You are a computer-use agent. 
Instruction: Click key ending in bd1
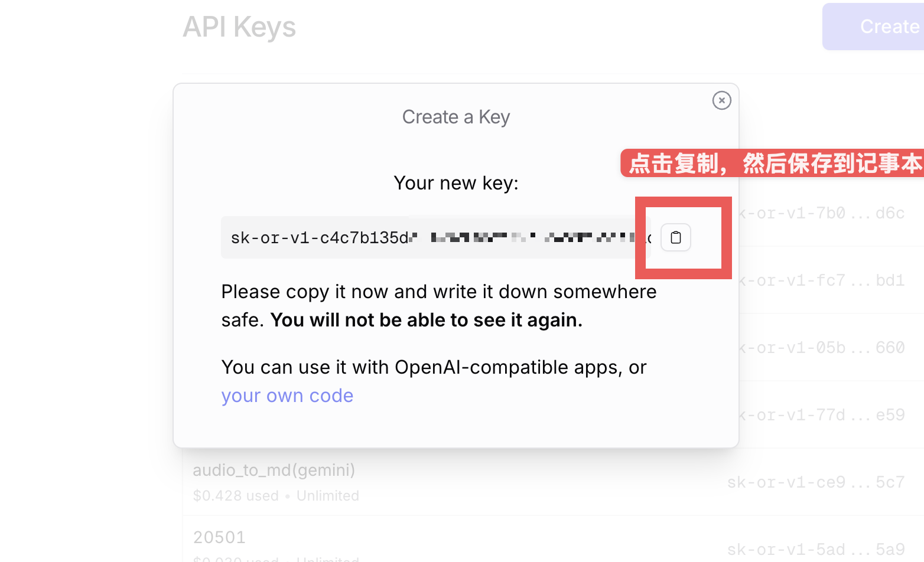pyautogui.click(x=821, y=280)
